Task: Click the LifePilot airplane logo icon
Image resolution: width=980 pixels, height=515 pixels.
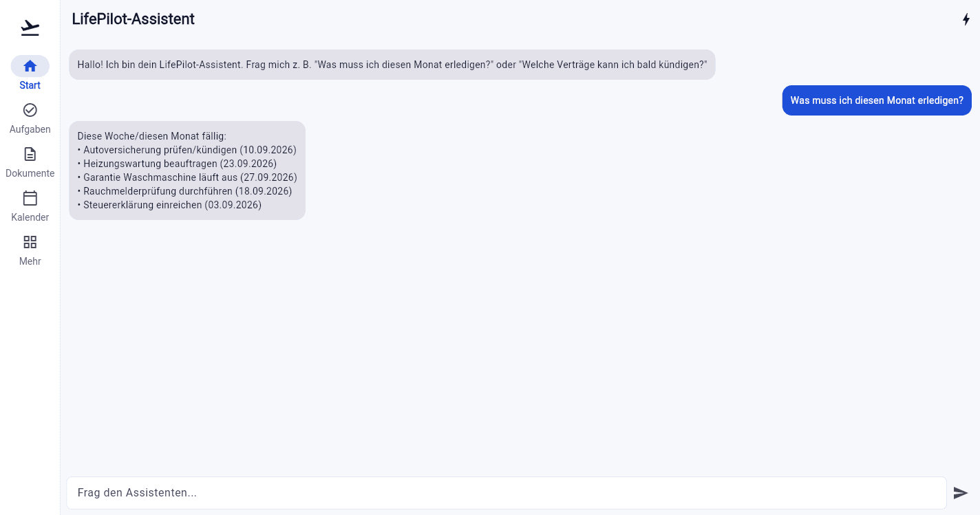Action: point(30,28)
